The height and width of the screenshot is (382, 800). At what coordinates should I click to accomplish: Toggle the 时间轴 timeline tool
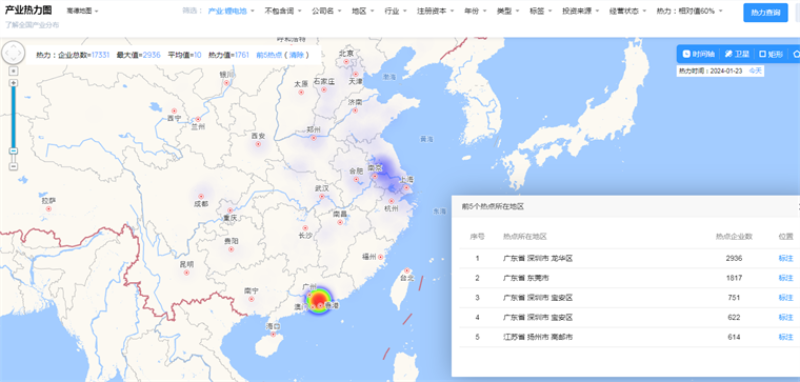point(698,54)
